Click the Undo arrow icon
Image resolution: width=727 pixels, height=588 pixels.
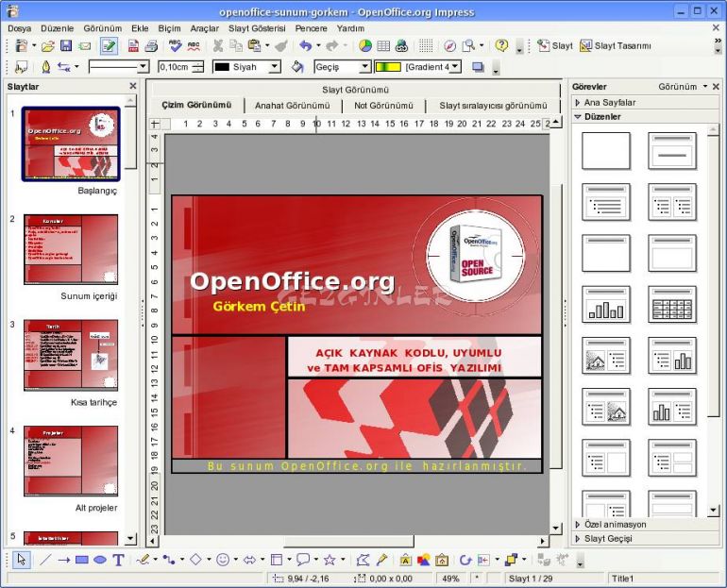coord(306,45)
